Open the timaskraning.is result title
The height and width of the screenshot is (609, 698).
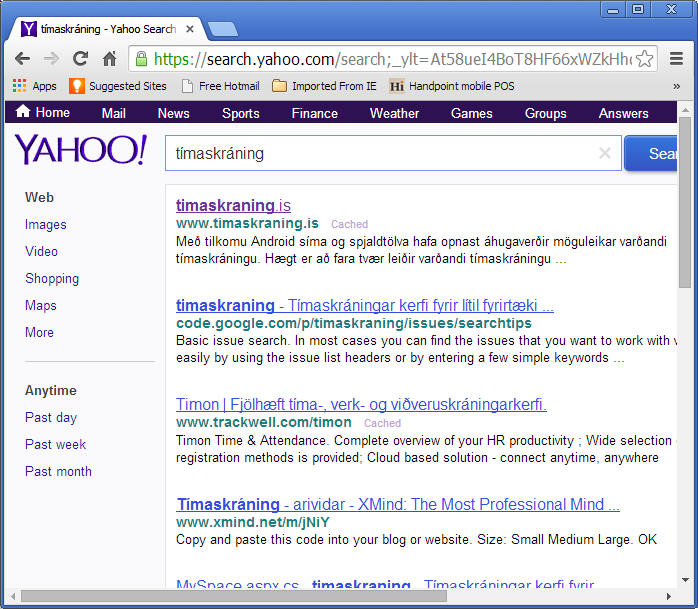pyautogui.click(x=233, y=205)
